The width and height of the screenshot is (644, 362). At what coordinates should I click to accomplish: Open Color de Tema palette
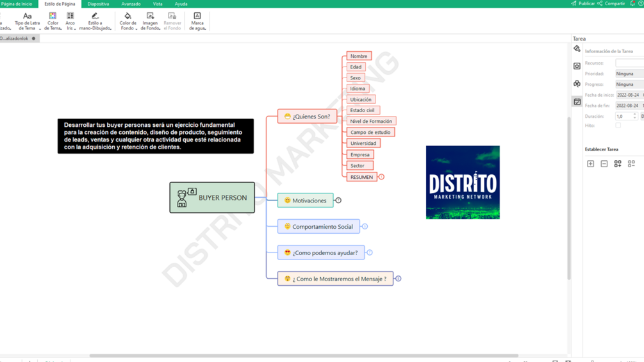coord(53,21)
